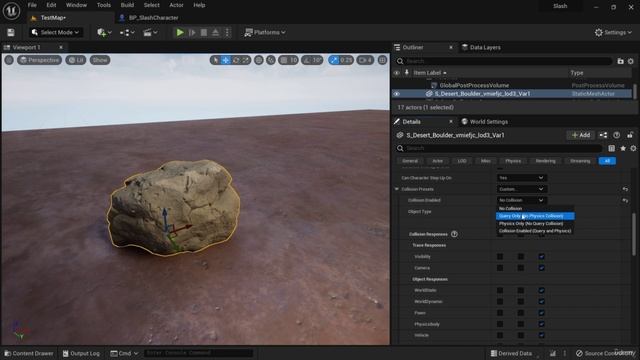The width and height of the screenshot is (640, 360).
Task: Open the Can Character Step Up On dropdown
Action: point(521,178)
